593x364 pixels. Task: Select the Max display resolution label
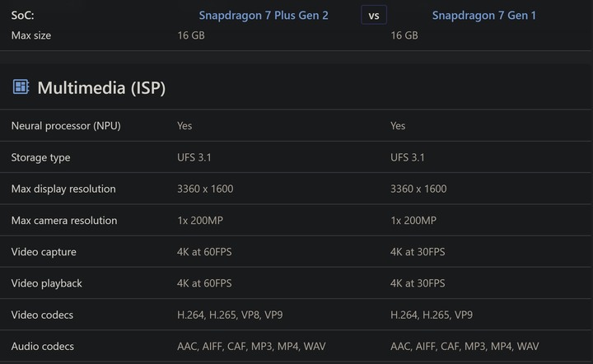click(63, 189)
